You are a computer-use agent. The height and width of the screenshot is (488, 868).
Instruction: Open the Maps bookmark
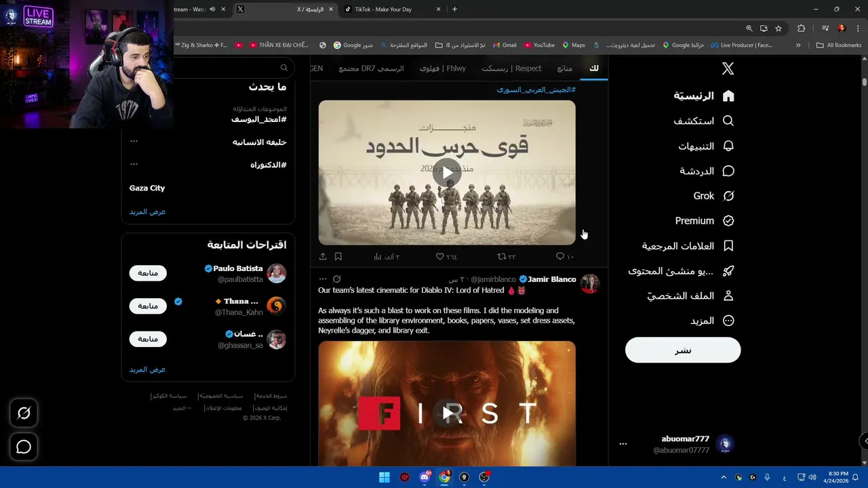(x=574, y=45)
